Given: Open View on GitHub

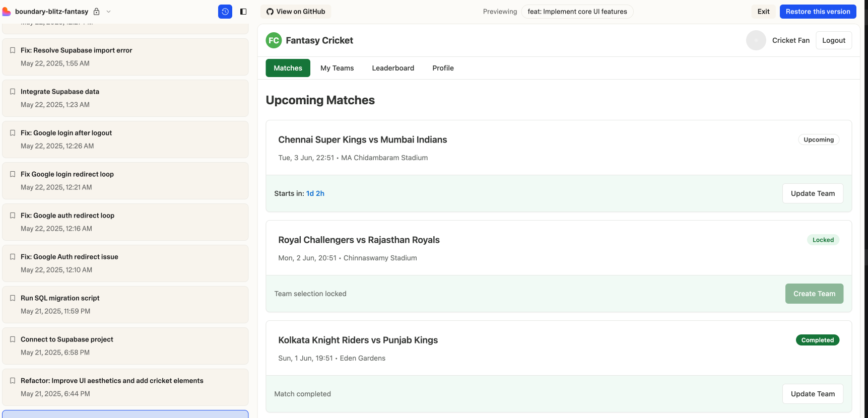Looking at the screenshot, I should coord(296,12).
